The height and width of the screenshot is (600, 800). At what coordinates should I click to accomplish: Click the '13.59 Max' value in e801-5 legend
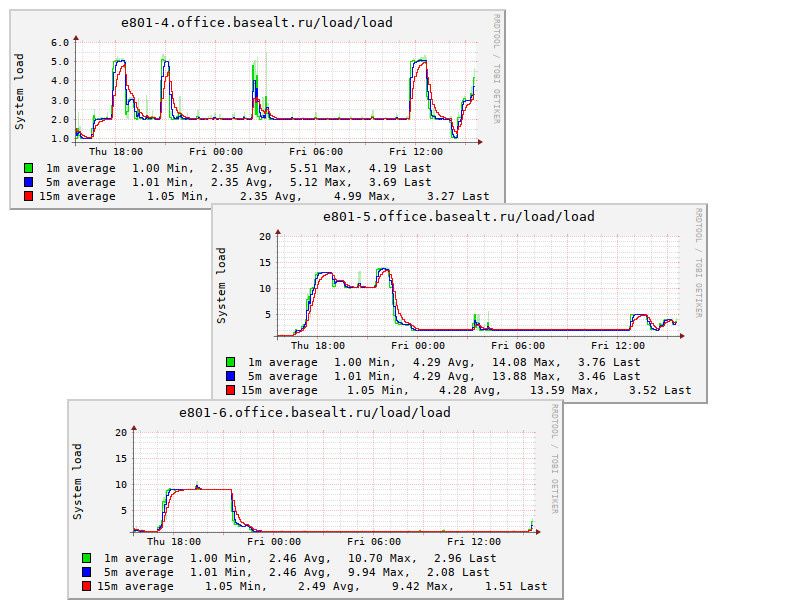pos(564,390)
